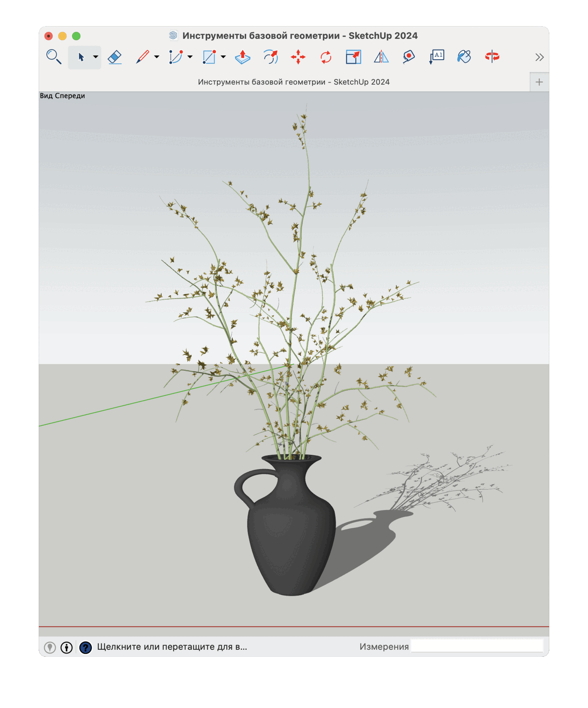Select the Eraser tool

tap(115, 57)
